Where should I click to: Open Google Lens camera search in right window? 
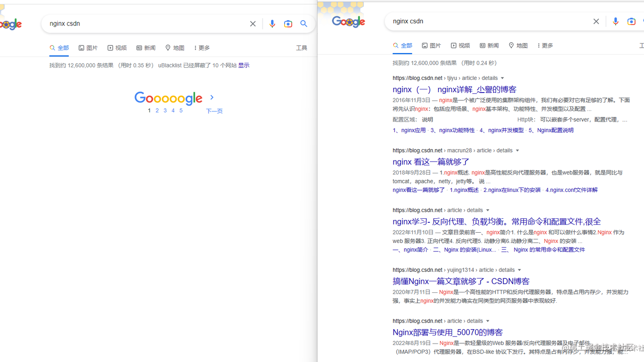[631, 21]
